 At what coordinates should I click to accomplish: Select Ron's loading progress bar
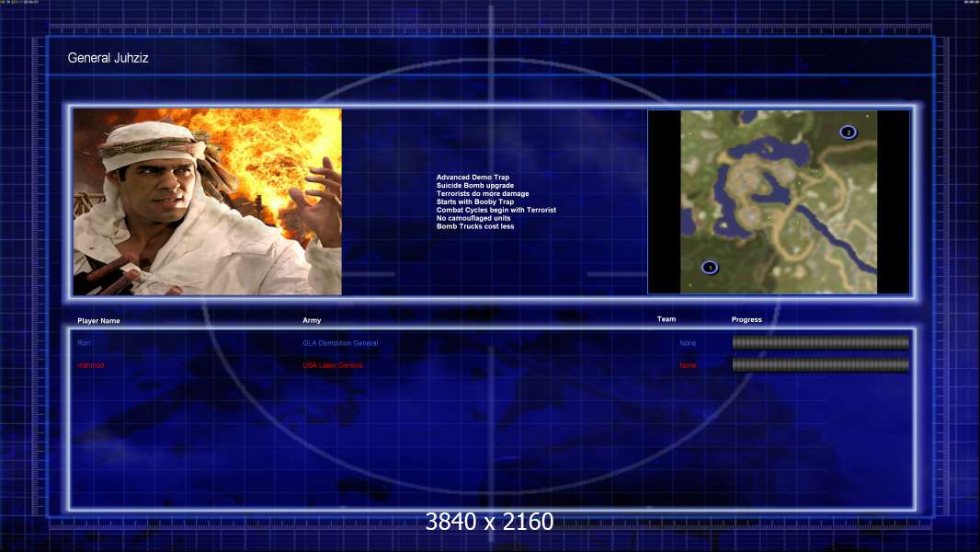click(821, 342)
